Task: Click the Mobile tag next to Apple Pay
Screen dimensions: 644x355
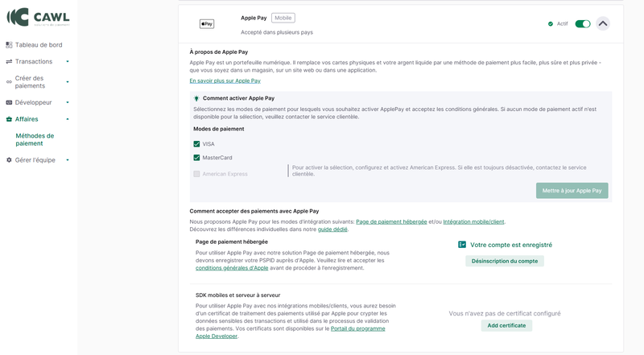Action: click(x=283, y=18)
